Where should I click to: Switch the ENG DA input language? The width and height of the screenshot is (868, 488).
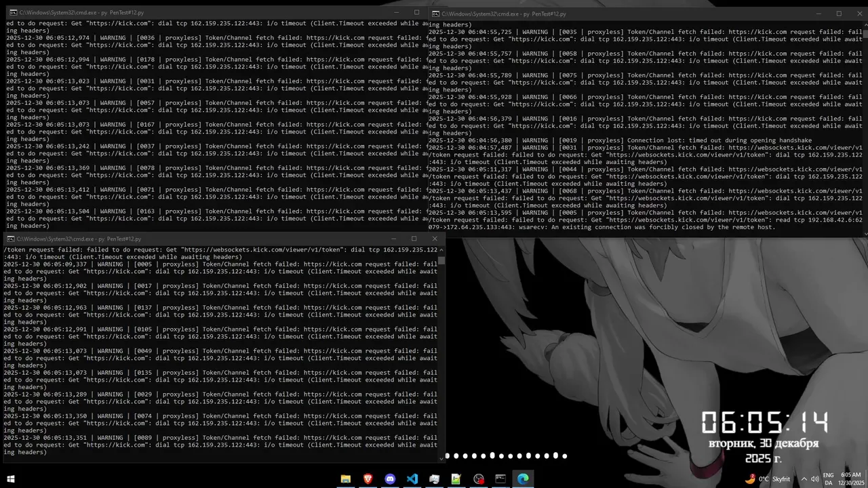(828, 479)
